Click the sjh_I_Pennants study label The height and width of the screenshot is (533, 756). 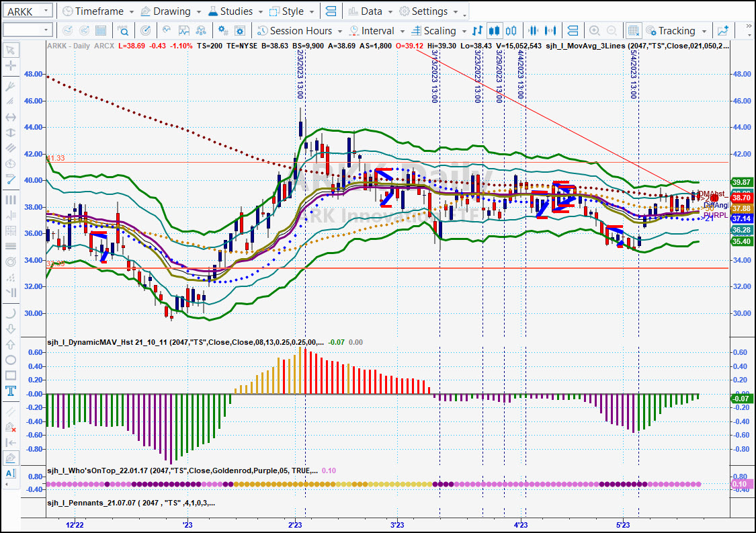131,503
